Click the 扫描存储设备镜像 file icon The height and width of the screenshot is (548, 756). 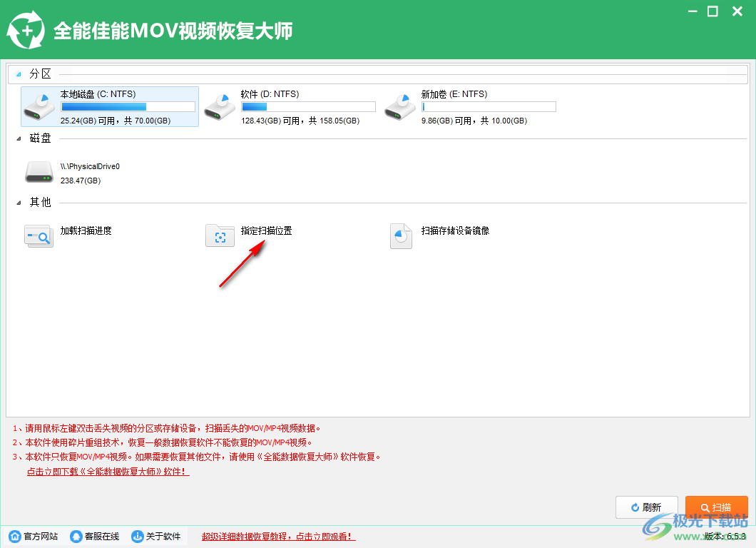(x=401, y=236)
